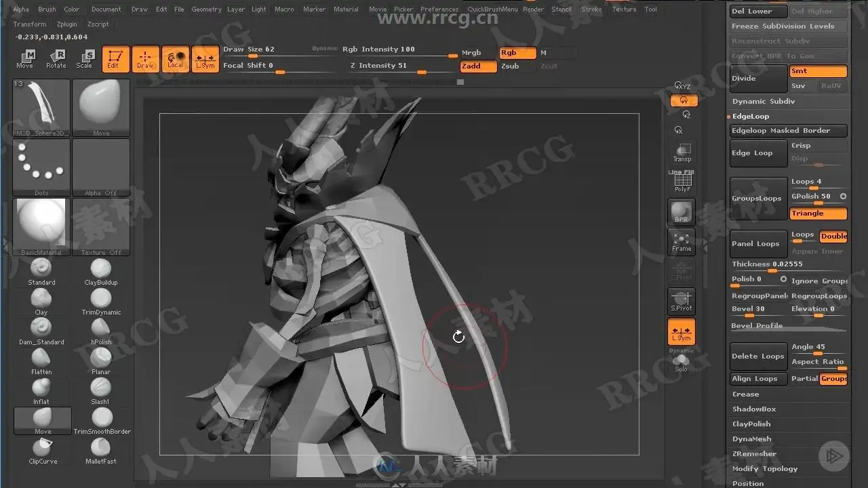The height and width of the screenshot is (488, 868).
Task: Select the Dam_Standard brush
Action: coord(41,331)
